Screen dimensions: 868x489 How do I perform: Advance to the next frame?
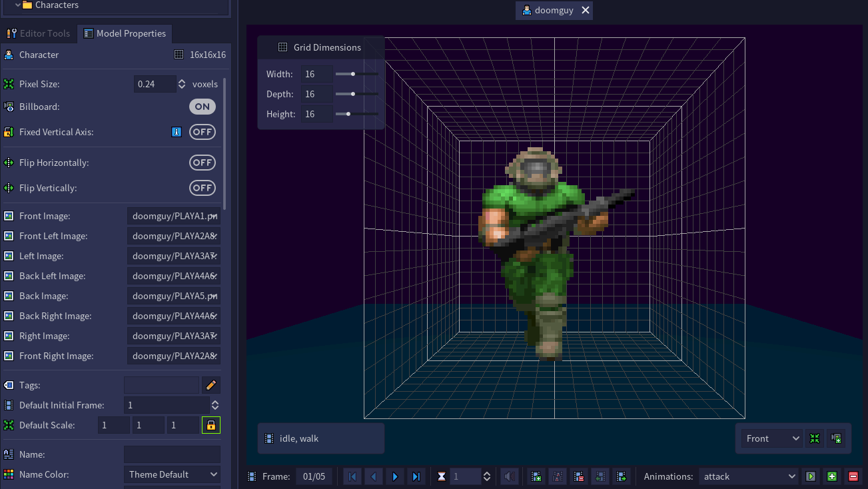click(395, 476)
